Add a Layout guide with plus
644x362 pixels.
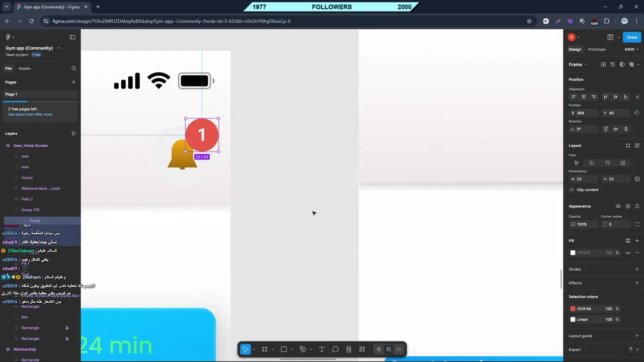pyautogui.click(x=637, y=336)
